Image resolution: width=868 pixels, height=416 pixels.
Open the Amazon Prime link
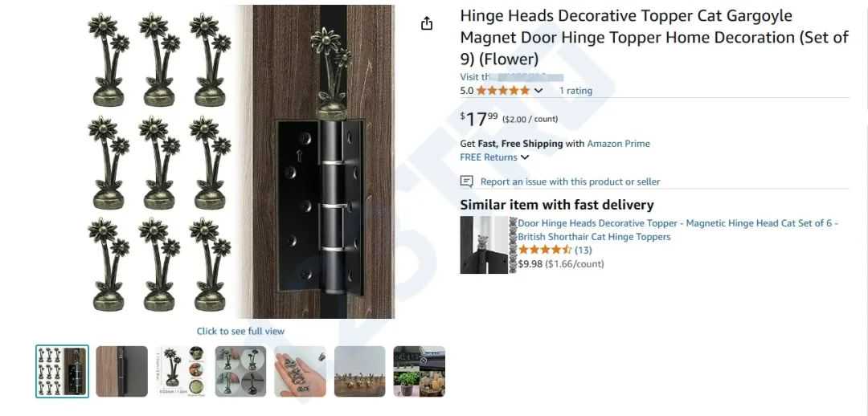(618, 143)
